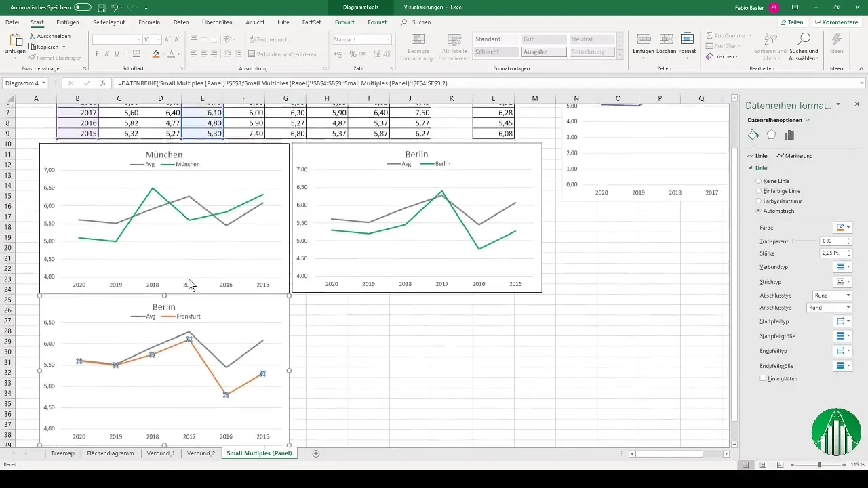Screen dimensions: 868x488
Task: Switch to Verbund_1 sheet tab
Action: pyautogui.click(x=161, y=453)
